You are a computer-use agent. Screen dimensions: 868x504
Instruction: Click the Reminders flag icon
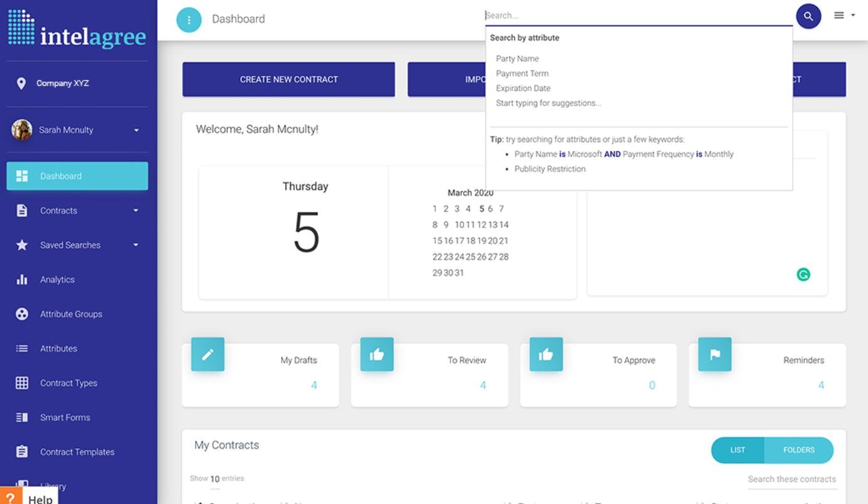tap(715, 354)
